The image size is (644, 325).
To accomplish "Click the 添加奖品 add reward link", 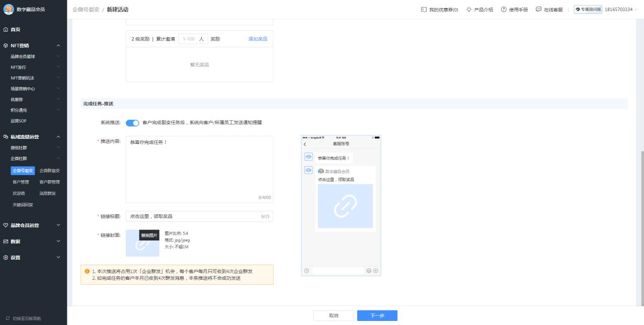I will tap(259, 39).
